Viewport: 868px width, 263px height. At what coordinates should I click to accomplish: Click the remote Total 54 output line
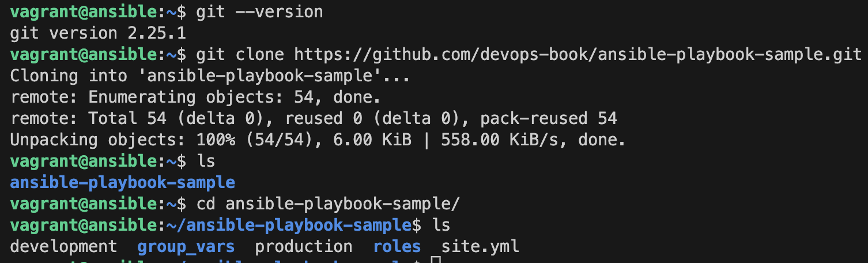(314, 119)
